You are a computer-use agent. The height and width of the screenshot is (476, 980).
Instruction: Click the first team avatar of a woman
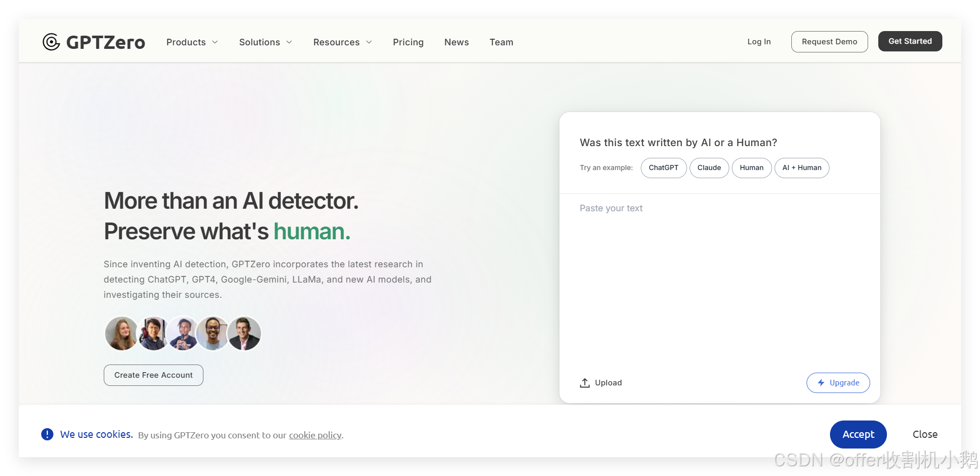point(121,333)
